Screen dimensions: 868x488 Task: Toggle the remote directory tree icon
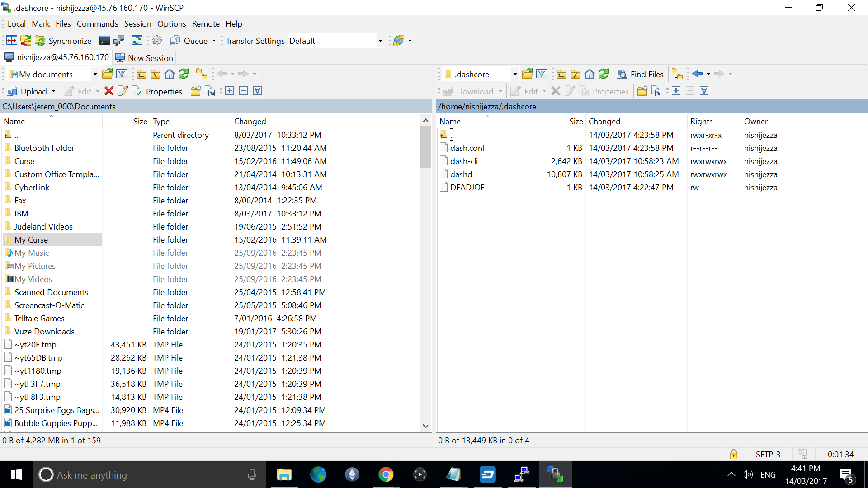[x=677, y=74]
